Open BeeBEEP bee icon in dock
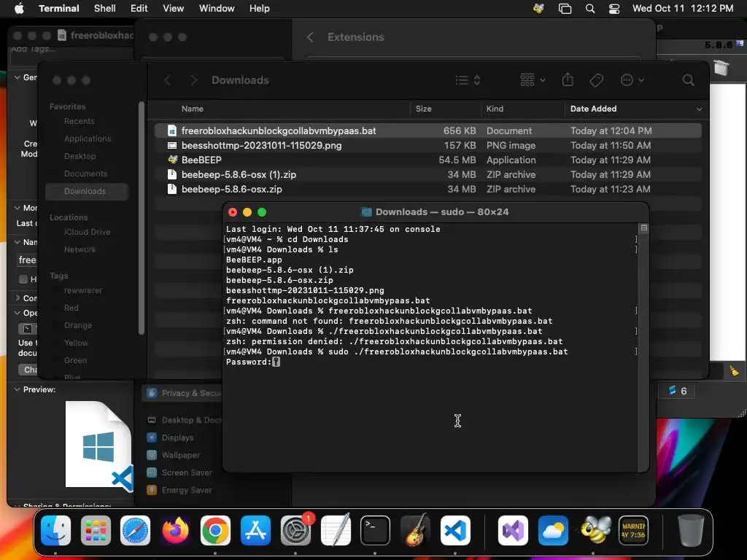Image resolution: width=747 pixels, height=560 pixels. (x=593, y=531)
